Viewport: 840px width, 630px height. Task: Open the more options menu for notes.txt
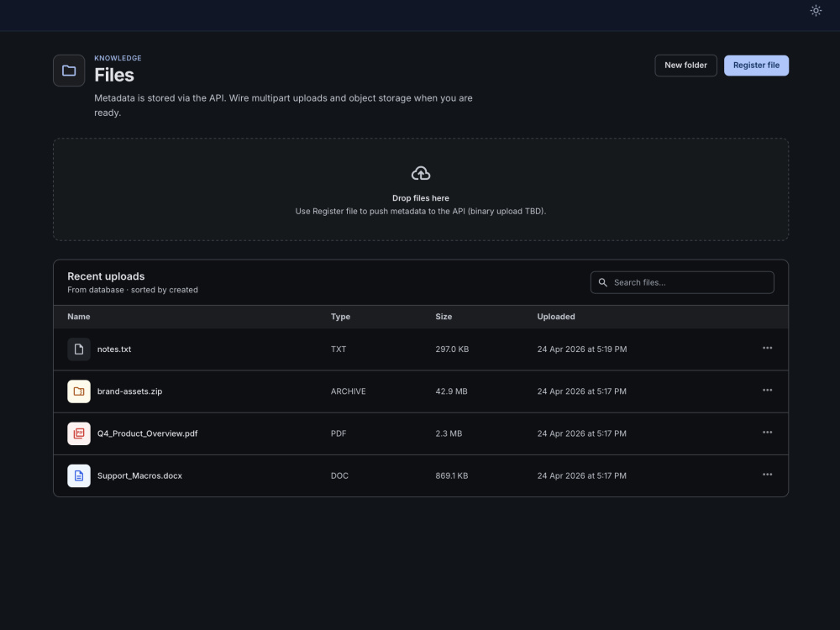point(767,349)
